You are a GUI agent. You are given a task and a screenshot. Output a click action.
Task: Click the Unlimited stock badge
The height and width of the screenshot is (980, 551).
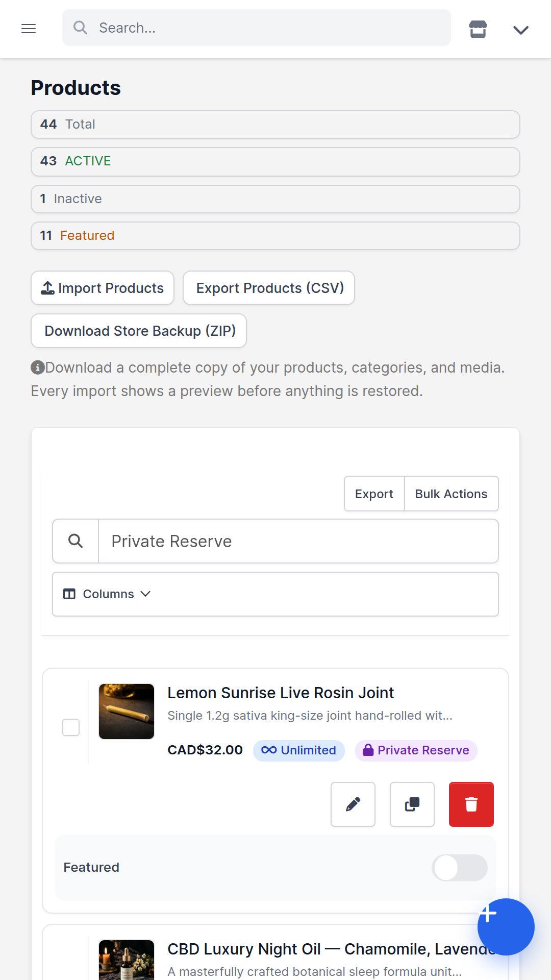coord(299,750)
